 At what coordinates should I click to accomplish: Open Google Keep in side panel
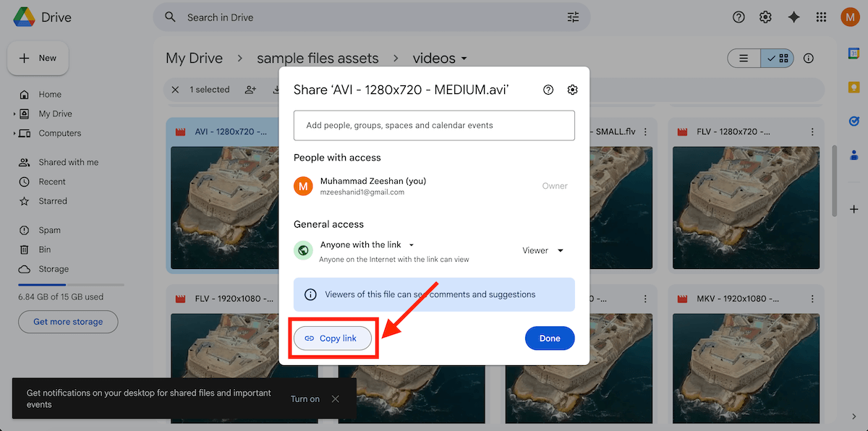(x=854, y=88)
